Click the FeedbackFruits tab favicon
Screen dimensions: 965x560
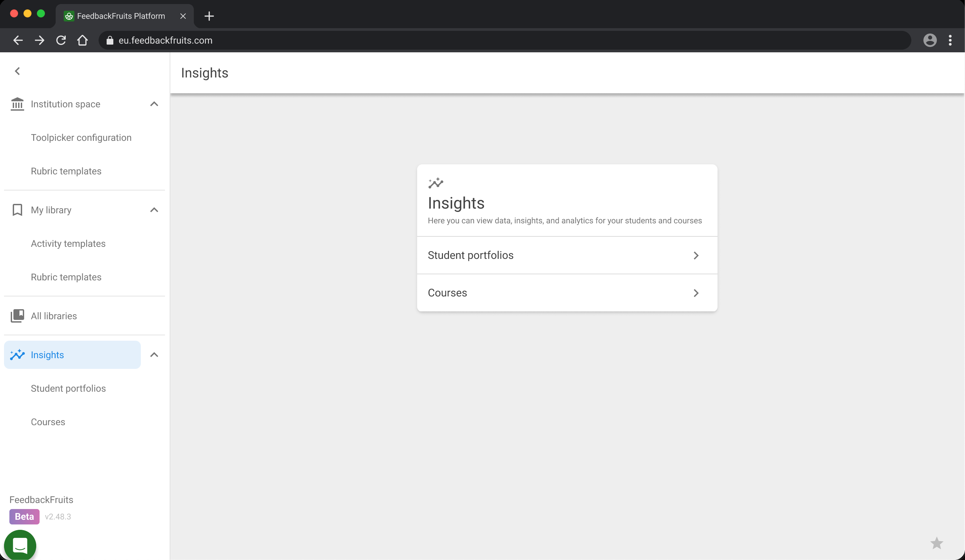[69, 16]
